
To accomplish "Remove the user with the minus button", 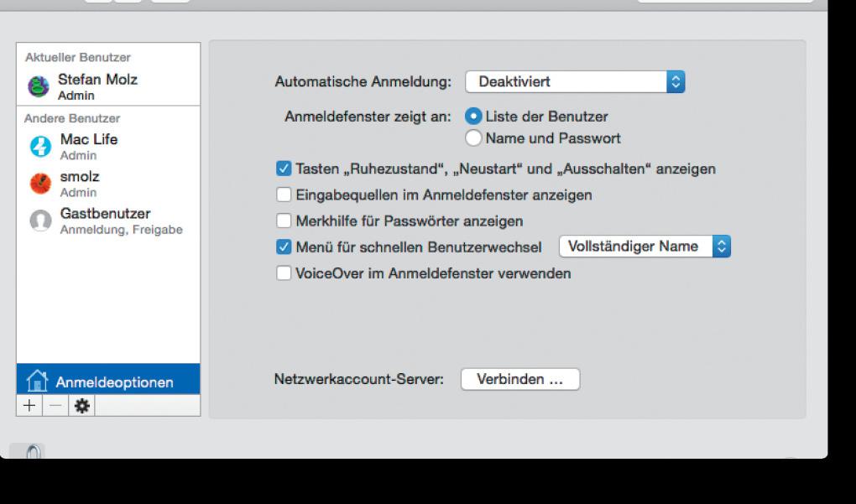I will (55, 405).
